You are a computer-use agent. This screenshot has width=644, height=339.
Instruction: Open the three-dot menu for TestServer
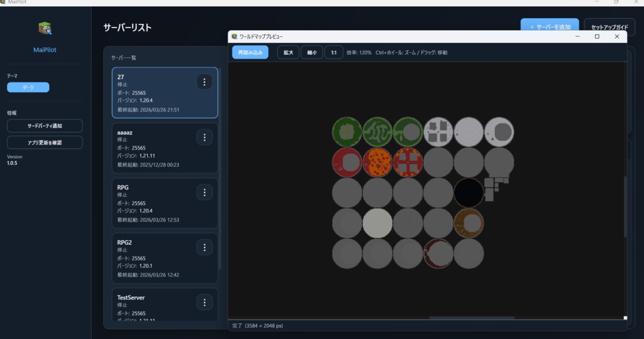pos(204,303)
